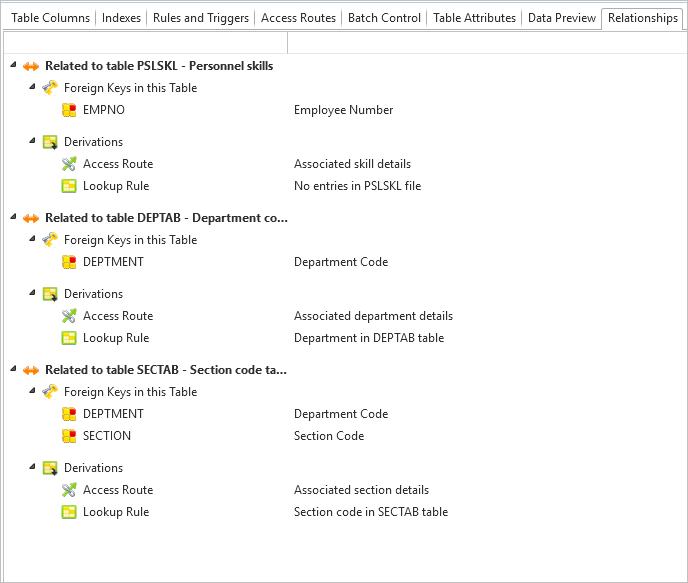Click the column header divider above the tree

point(287,43)
